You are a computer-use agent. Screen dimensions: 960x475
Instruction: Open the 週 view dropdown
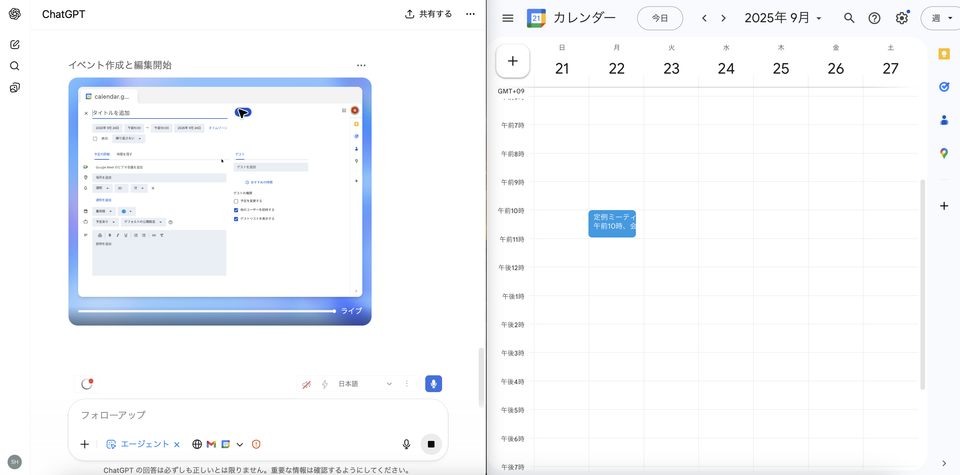[x=940, y=18]
